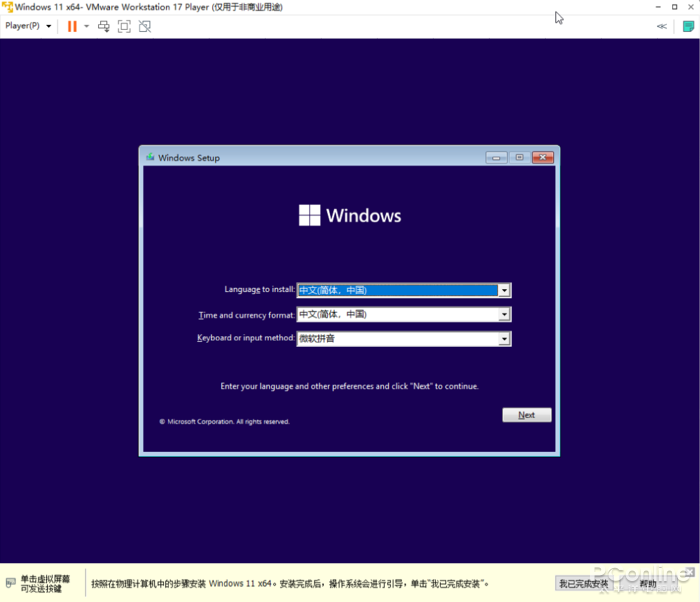
Task: Open the green notes/message log icon
Action: click(688, 26)
